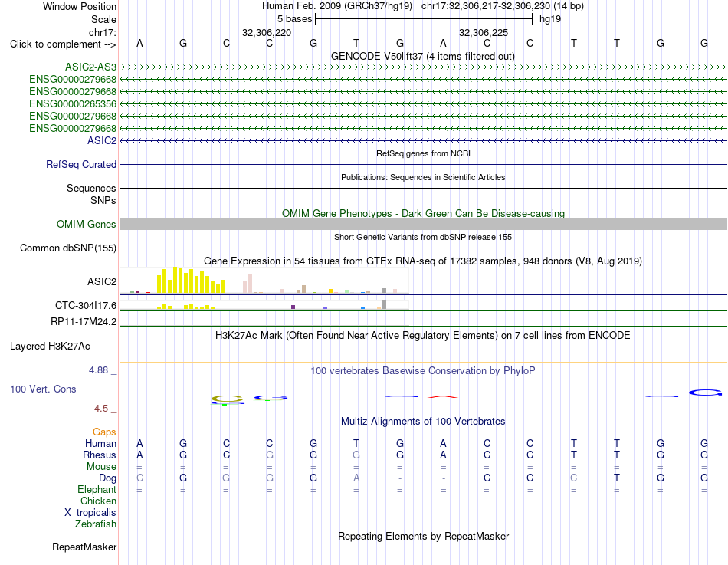Click the 32,306,225 position marker
The image size is (728, 565).
click(484, 32)
